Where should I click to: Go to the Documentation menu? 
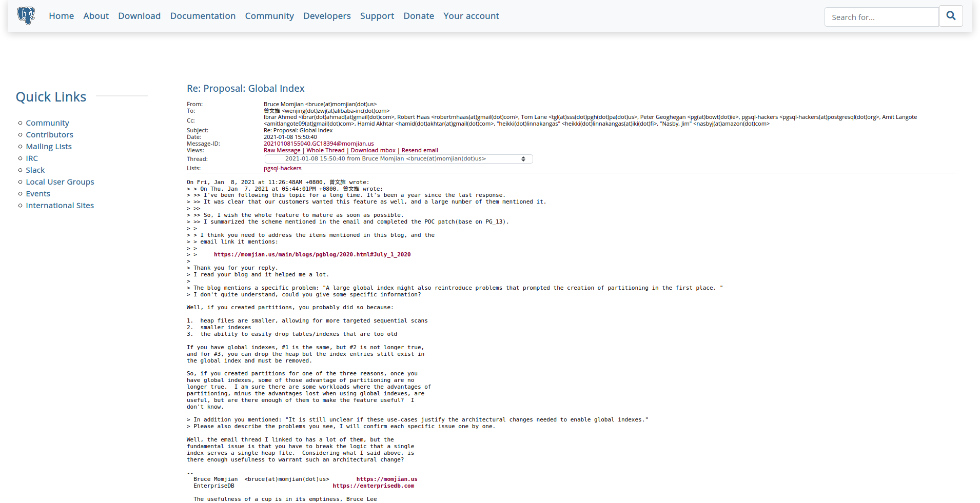point(203,16)
